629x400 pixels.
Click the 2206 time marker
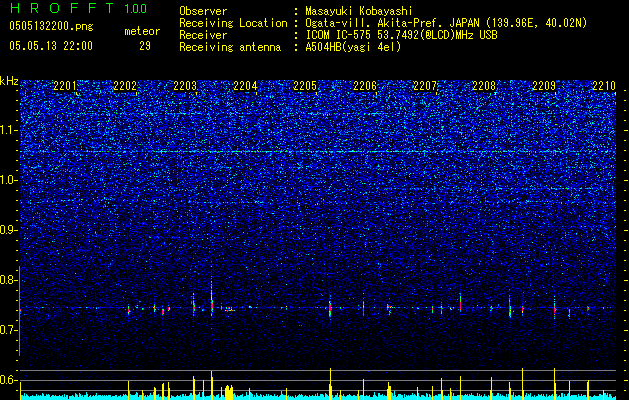pos(365,85)
